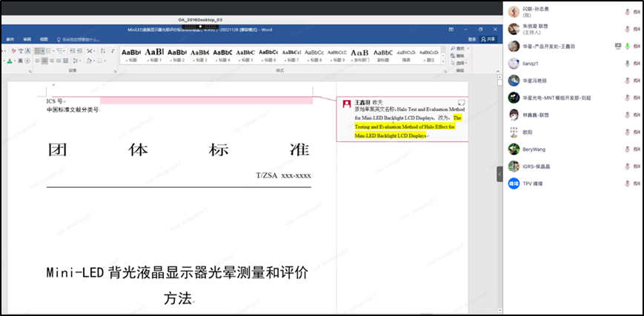Click the reply icon on 王鑫羽 comment
Screen dimensions: 644x316
coord(461,102)
